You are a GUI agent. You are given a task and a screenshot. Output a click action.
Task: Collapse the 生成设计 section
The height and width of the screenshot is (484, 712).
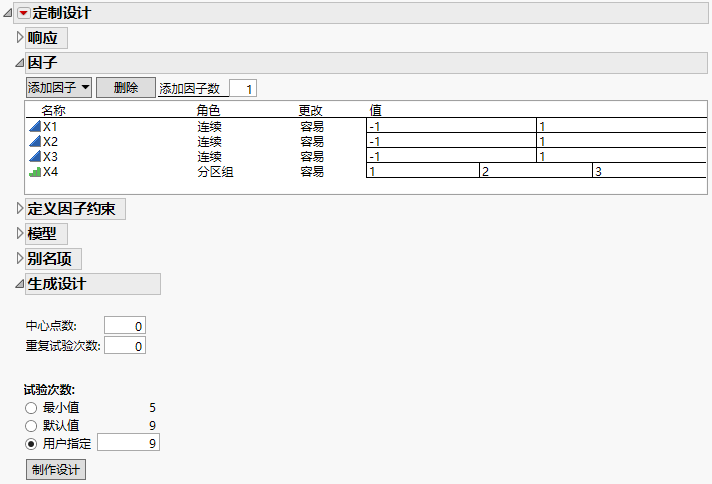[x=20, y=284]
